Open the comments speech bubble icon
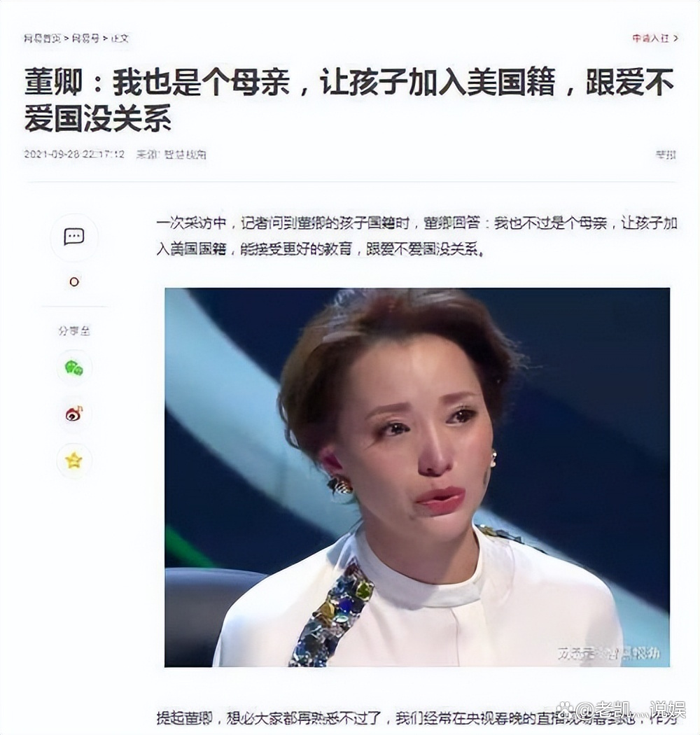This screenshot has width=700, height=735. tap(74, 237)
